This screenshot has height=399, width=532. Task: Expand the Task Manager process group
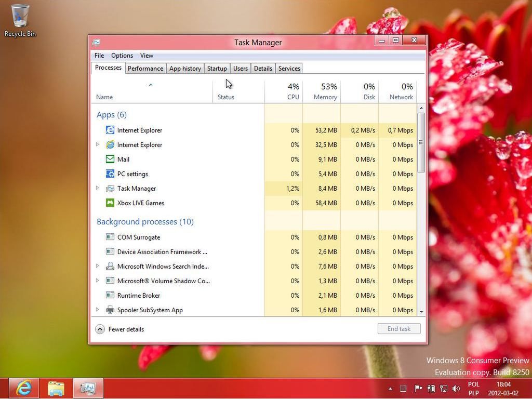97,188
